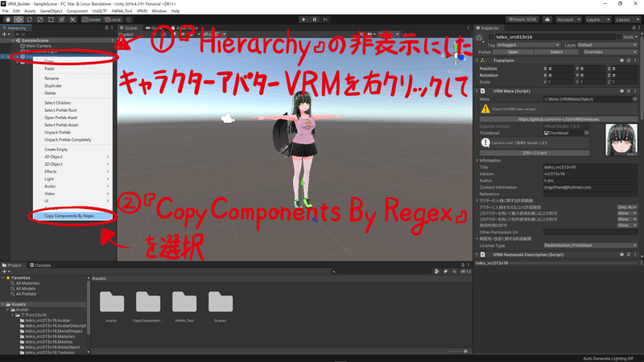The width and height of the screenshot is (644, 362).
Task: Choose Create Empty in context menu
Action: tap(56, 150)
